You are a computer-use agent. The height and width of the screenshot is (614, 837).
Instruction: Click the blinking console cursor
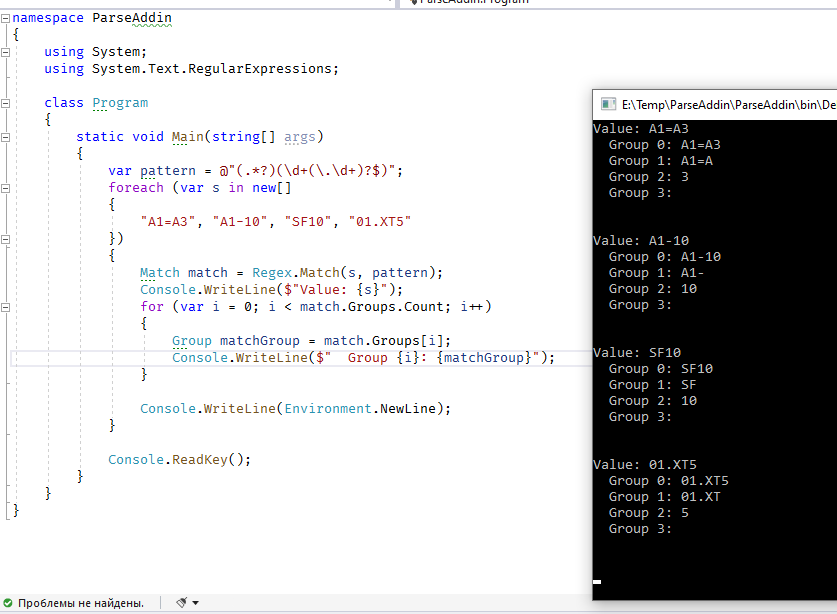(x=597, y=581)
